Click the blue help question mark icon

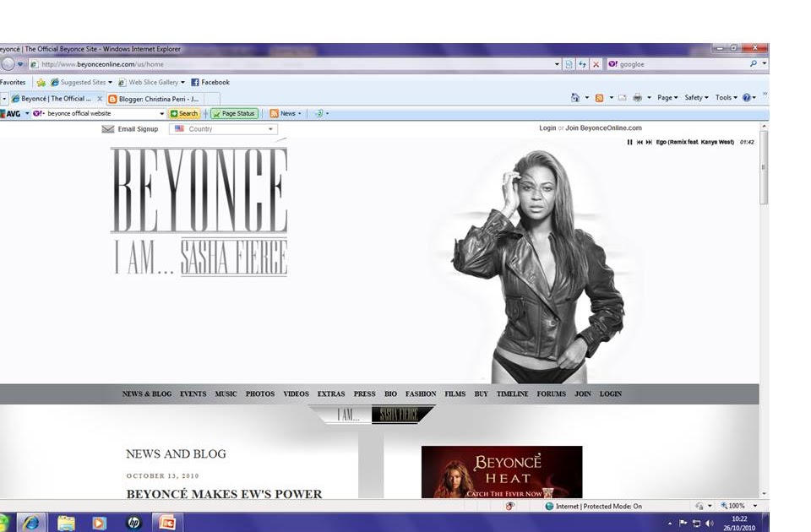click(746, 97)
